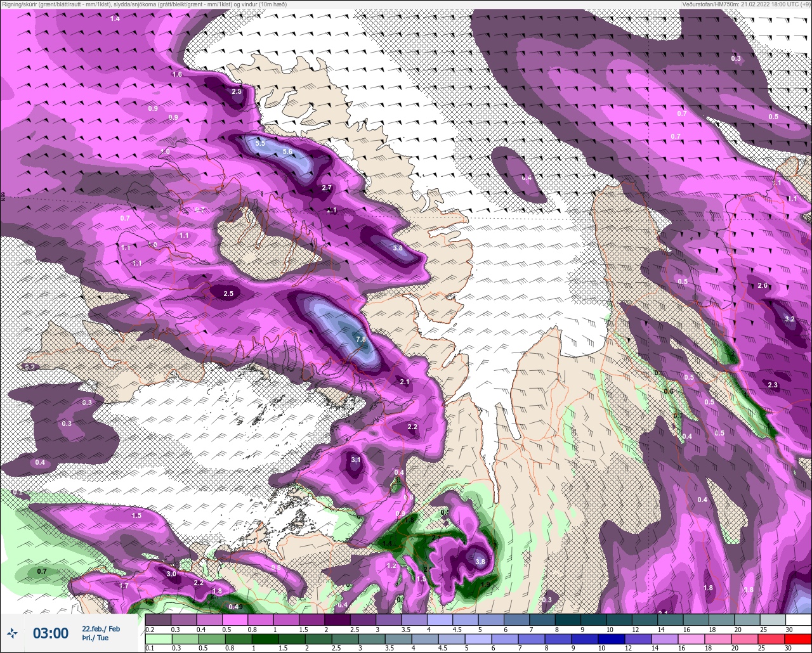Click the 7.8 precipitation maximum label

(361, 340)
